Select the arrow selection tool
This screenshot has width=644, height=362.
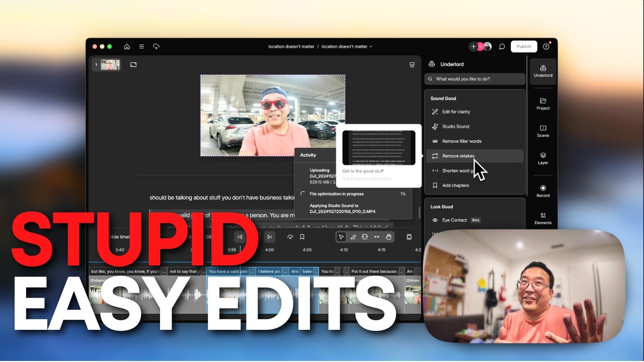341,237
